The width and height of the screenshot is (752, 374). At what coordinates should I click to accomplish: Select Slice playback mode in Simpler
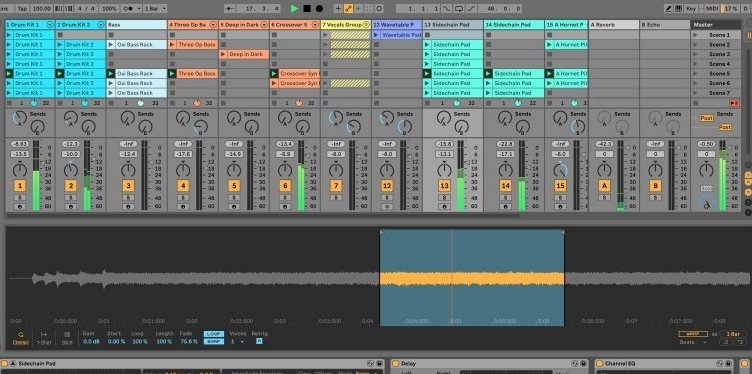tap(67, 338)
